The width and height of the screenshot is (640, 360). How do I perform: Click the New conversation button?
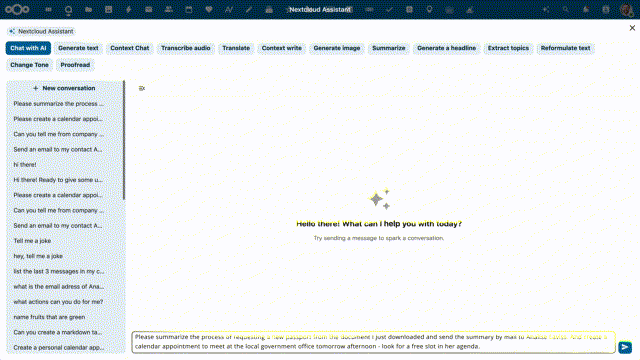click(64, 88)
